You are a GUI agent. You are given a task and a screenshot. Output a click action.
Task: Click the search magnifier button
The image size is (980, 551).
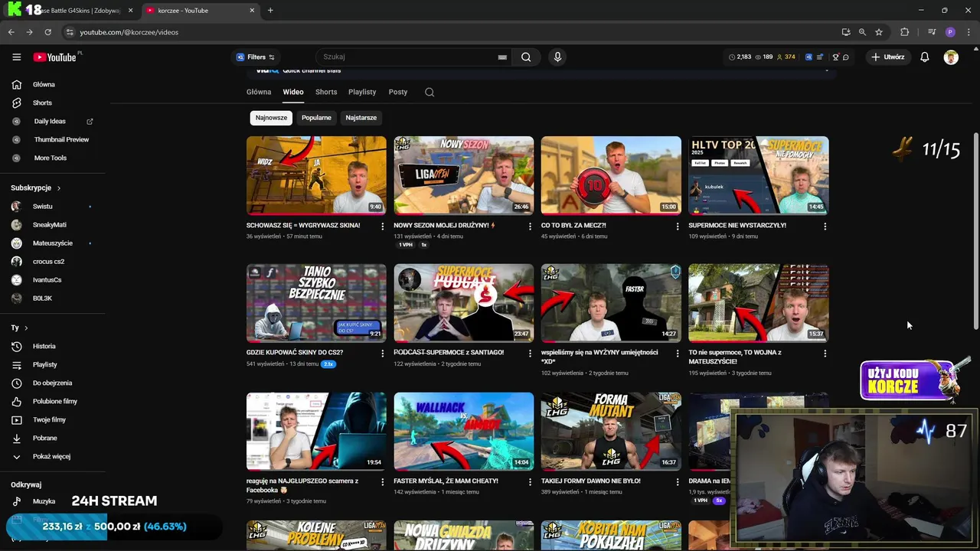click(526, 57)
